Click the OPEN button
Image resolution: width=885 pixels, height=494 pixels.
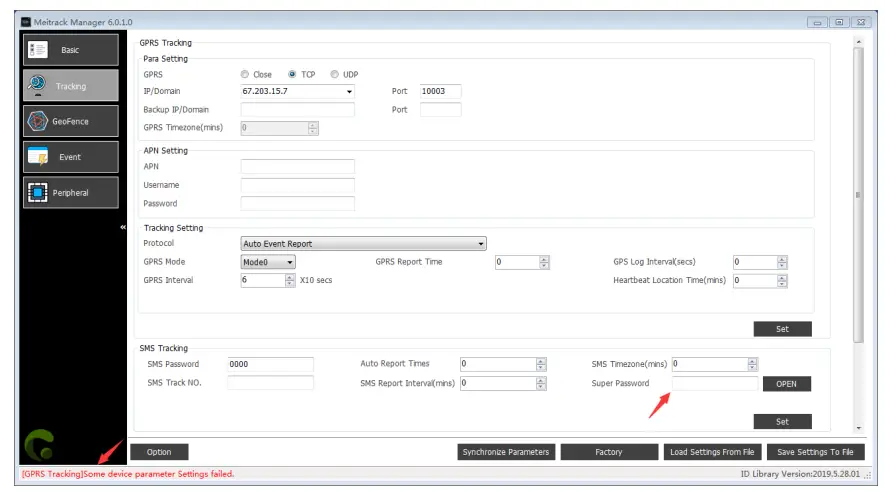(787, 384)
